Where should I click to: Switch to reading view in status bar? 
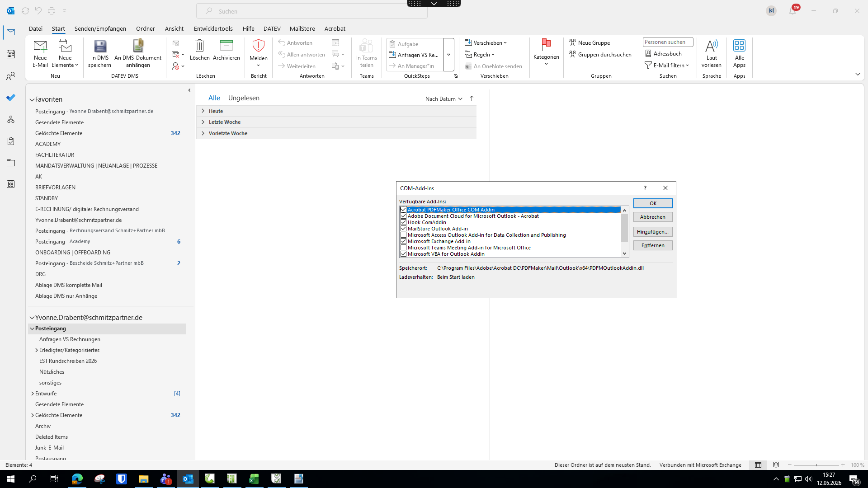click(x=776, y=465)
